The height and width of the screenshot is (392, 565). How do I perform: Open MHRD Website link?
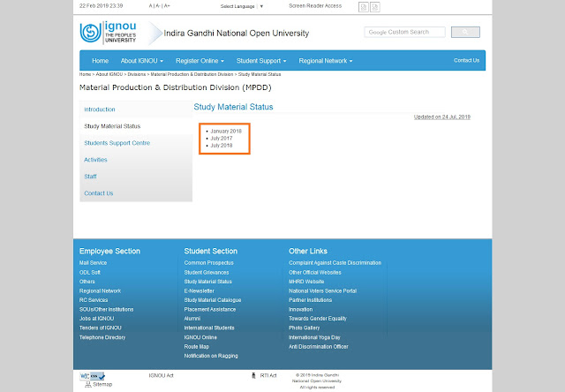306,282
